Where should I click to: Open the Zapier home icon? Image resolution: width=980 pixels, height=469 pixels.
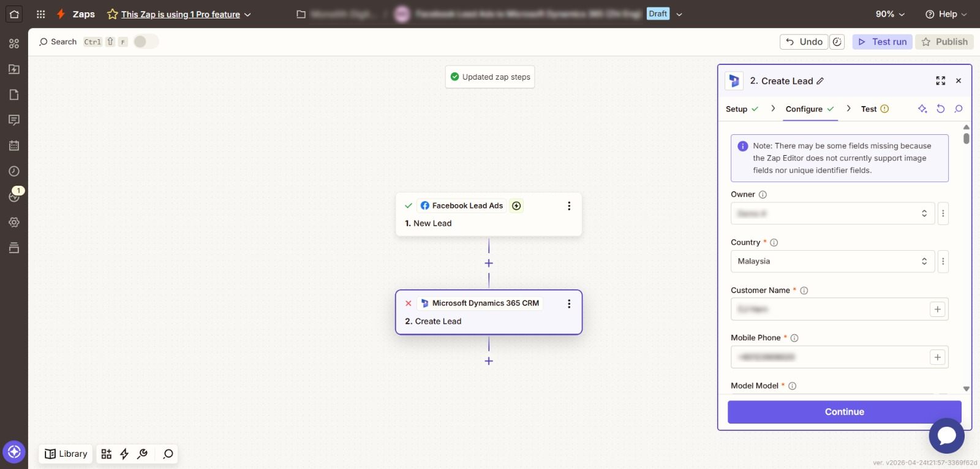coord(14,14)
